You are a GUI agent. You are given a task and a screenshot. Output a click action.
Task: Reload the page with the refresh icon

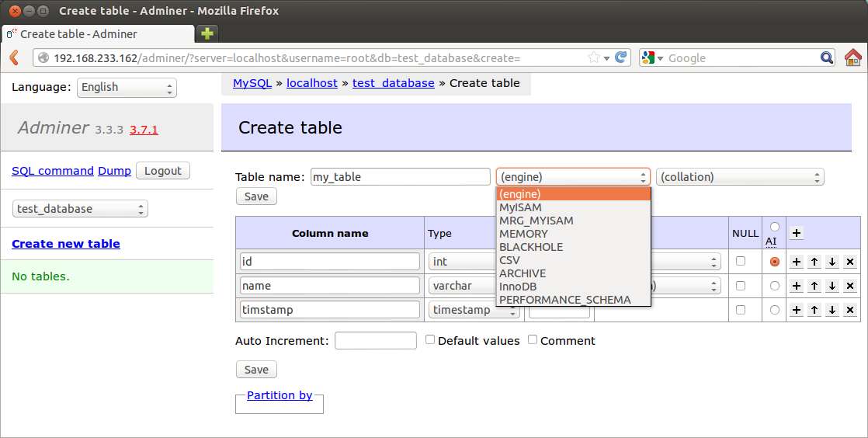click(x=621, y=57)
